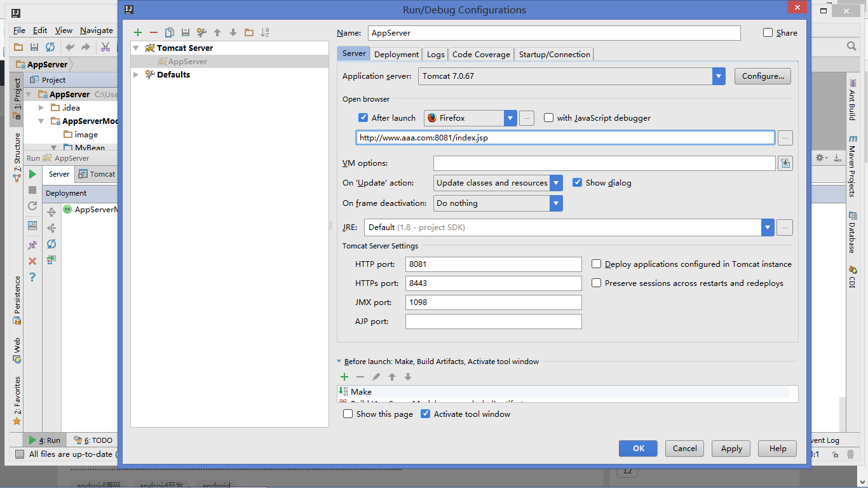The width and height of the screenshot is (868, 488).
Task: Sort configurations alphabetically
Action: pos(265,32)
